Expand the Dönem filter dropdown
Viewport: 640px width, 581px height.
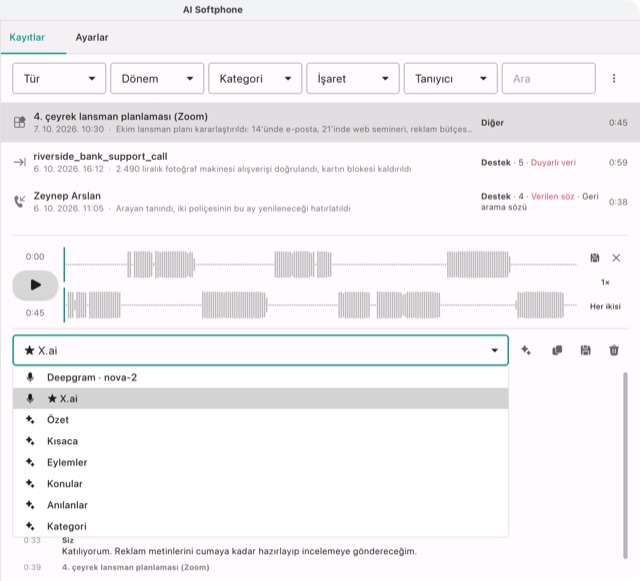pos(157,78)
